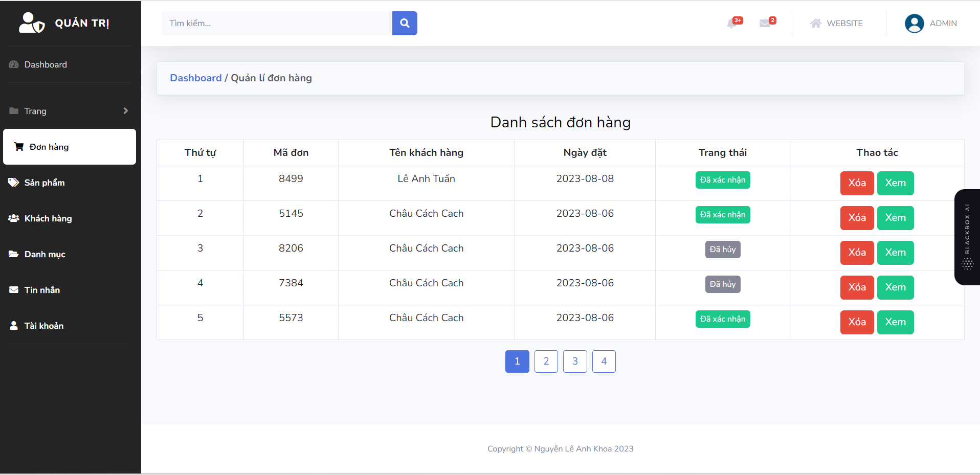Click the Ngày đặt column header
980x475 pixels.
[585, 152]
